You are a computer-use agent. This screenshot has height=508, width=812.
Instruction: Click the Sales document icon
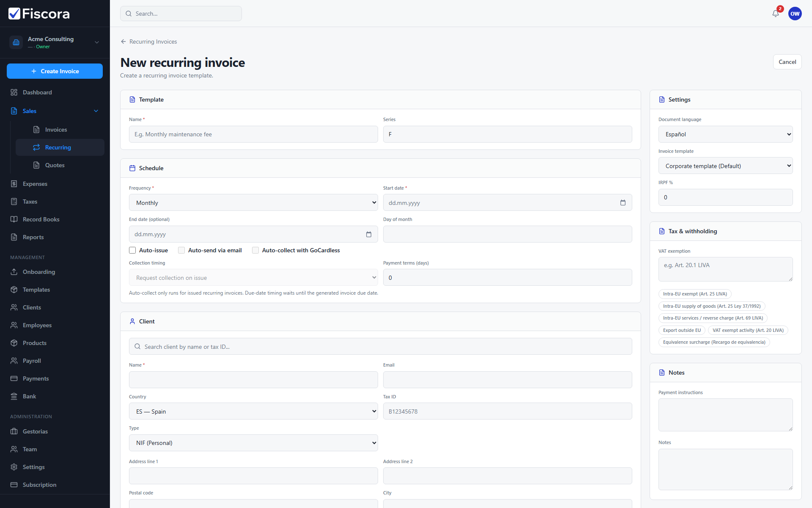pos(14,111)
